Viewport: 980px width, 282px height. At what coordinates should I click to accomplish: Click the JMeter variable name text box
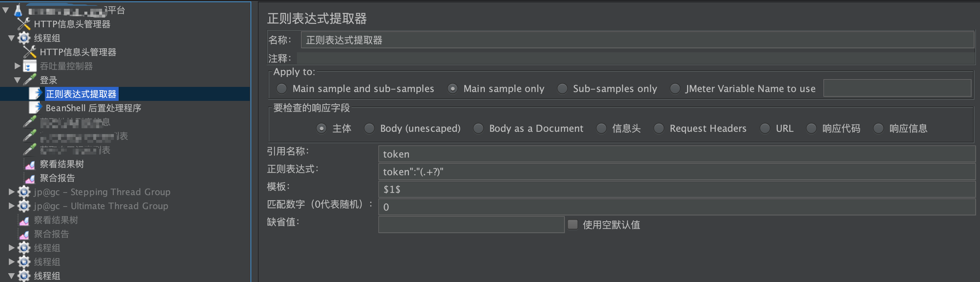click(x=897, y=88)
